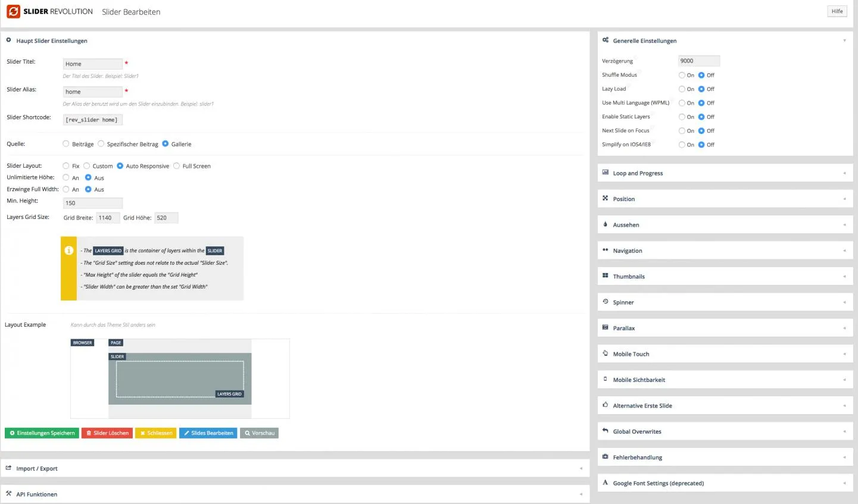Viewport: 858px width, 504px height.
Task: Expand the Import / Export section
Action: click(295, 468)
